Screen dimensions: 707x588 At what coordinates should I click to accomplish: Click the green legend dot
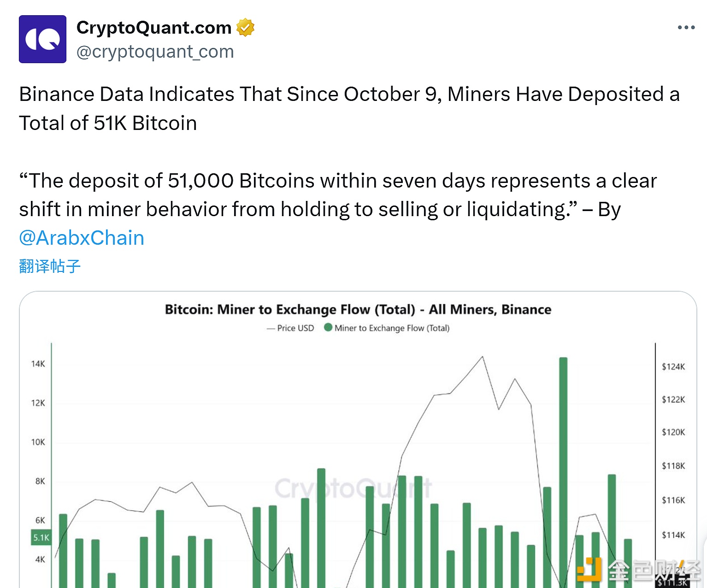(328, 328)
